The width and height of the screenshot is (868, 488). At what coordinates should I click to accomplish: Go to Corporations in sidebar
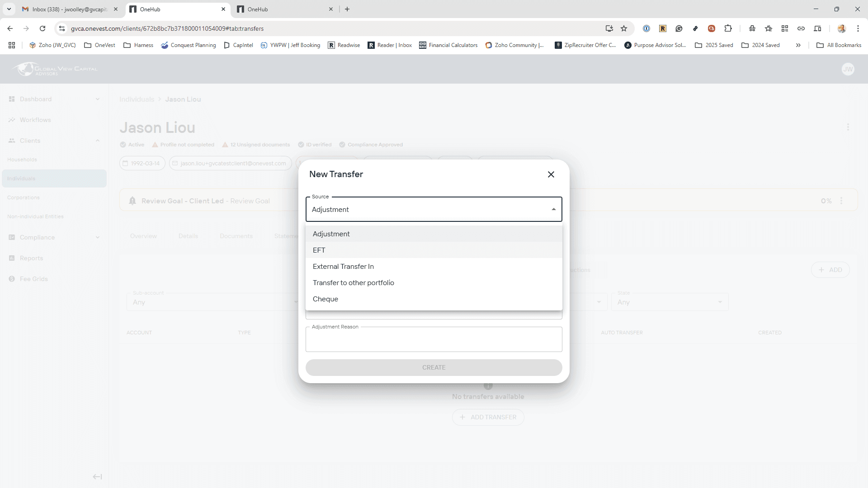[x=24, y=197]
